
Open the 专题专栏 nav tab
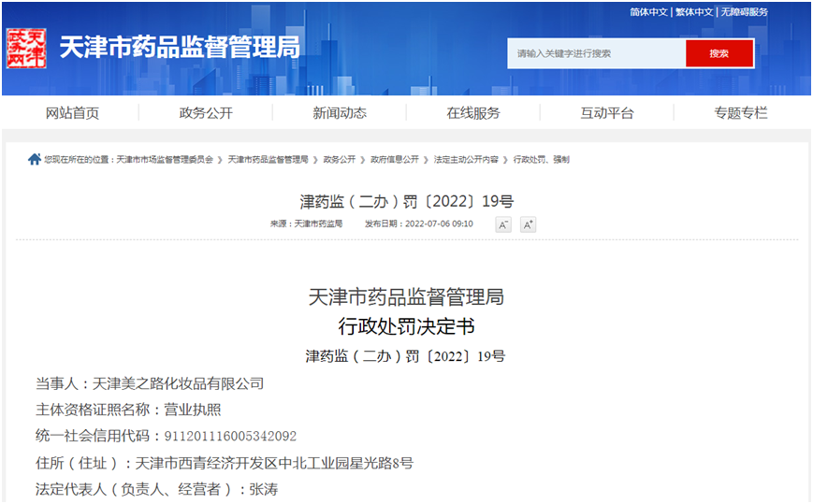click(741, 113)
